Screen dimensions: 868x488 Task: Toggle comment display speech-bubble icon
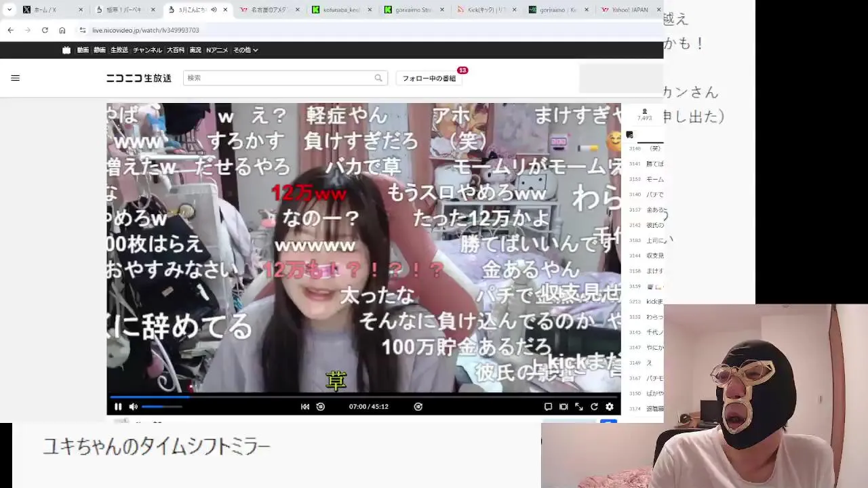548,407
